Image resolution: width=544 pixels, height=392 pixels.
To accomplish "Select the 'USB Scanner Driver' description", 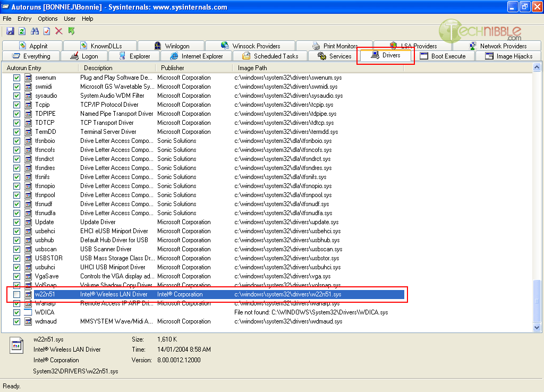I will 106,249.
